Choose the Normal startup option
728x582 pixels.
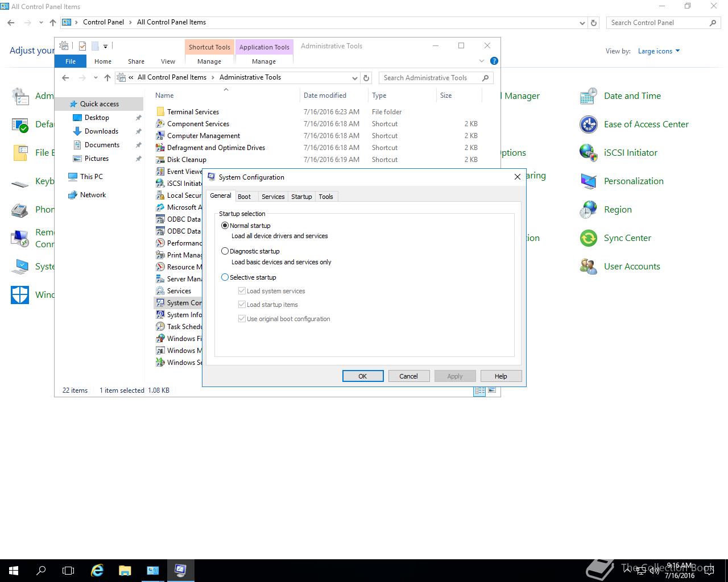tap(225, 225)
